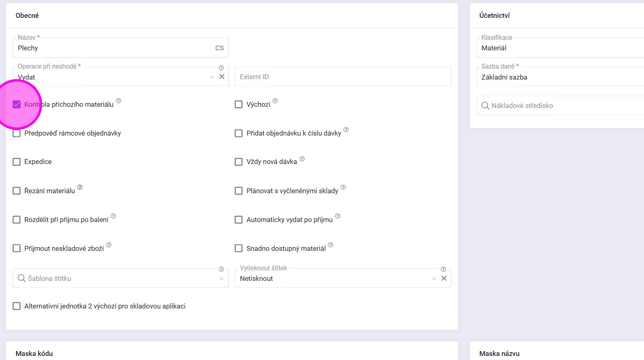Open the Nákladové středisko search field
Viewport: 644px width, 360px height.
coord(560,106)
